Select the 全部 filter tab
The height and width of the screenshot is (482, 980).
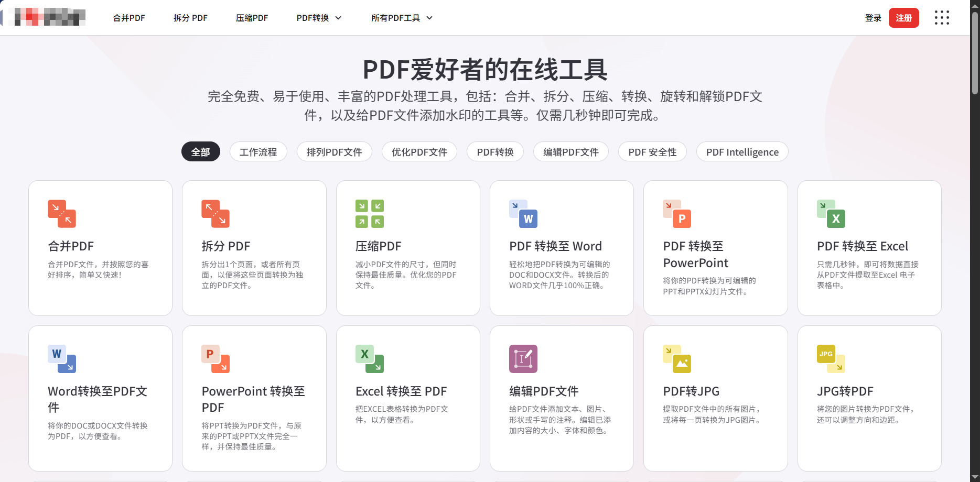(x=201, y=152)
